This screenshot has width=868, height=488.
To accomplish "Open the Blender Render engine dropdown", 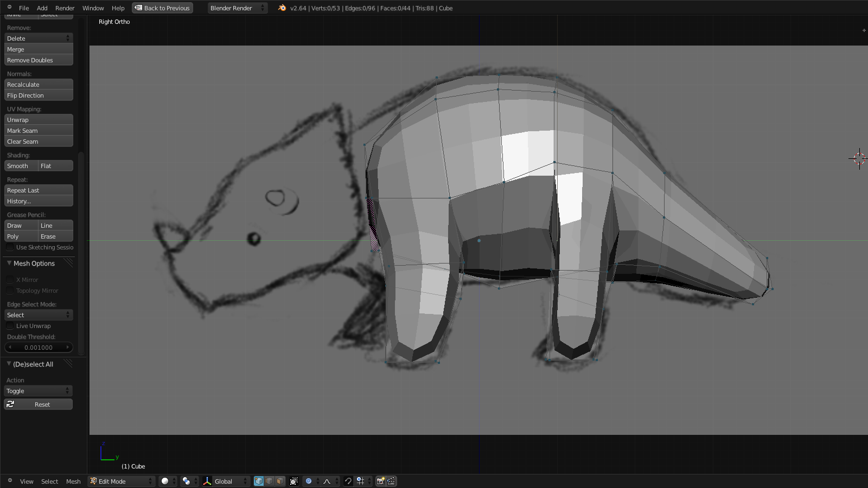I will 237,8.
